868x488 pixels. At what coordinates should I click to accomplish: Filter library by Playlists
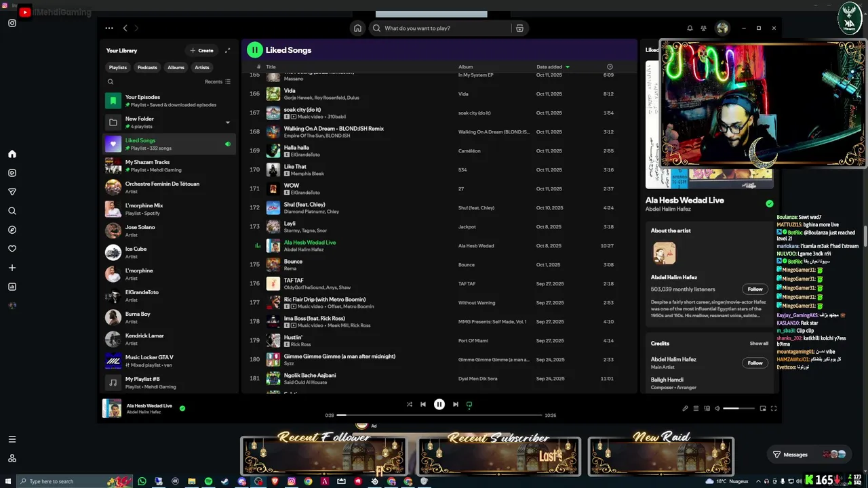click(118, 67)
